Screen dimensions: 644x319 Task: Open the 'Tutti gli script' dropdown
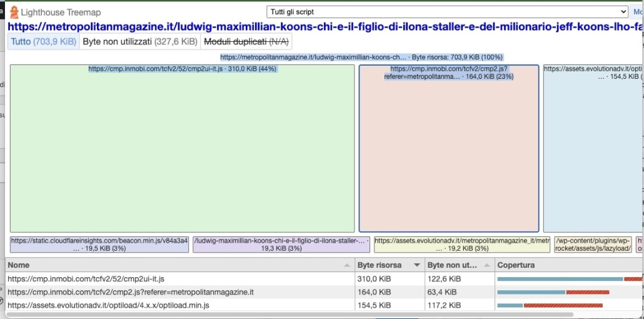447,12
